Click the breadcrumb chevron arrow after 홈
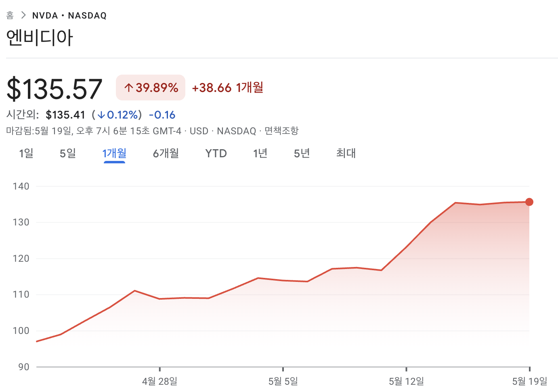Screen dimensions: 558x392 [x=23, y=15]
